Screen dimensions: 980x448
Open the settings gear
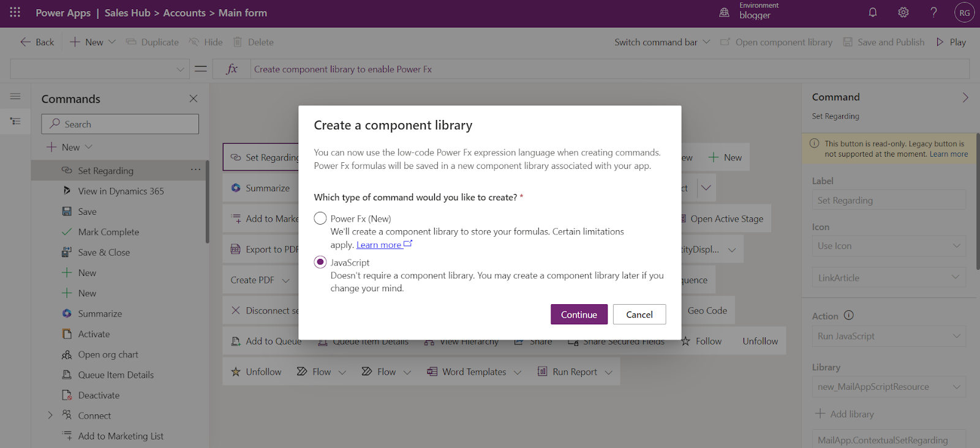(x=903, y=12)
